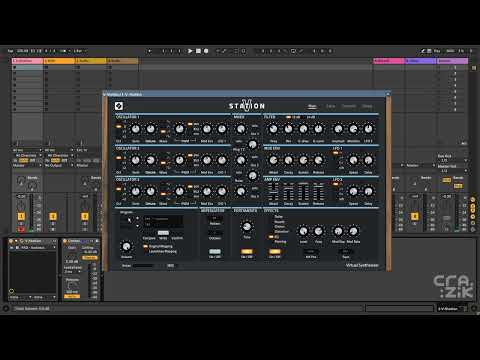Start playback with the Play button
The height and width of the screenshot is (360, 480).
[190, 51]
